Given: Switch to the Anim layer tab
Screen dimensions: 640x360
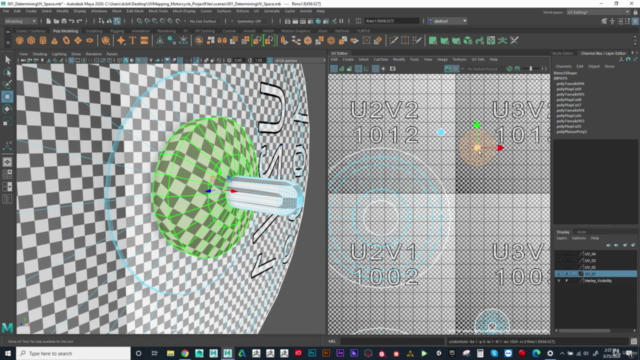Looking at the screenshot, I should 581,232.
